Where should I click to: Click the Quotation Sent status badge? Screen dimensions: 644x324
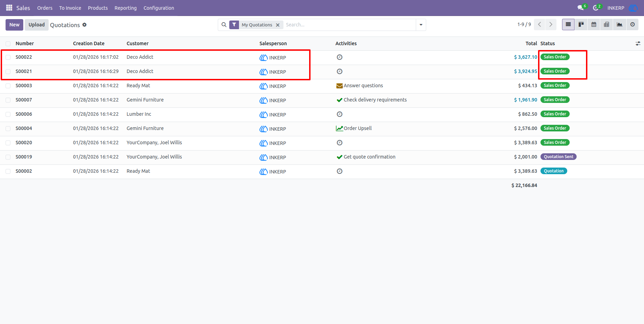(558, 157)
